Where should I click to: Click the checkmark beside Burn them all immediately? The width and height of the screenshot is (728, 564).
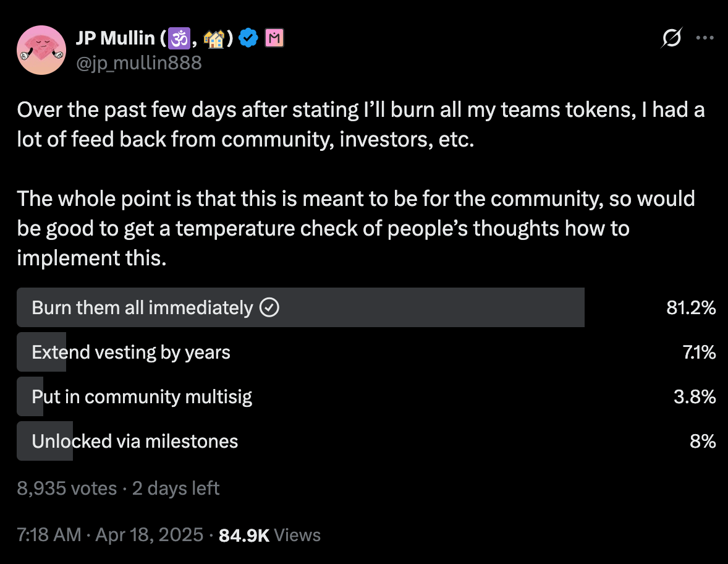269,307
